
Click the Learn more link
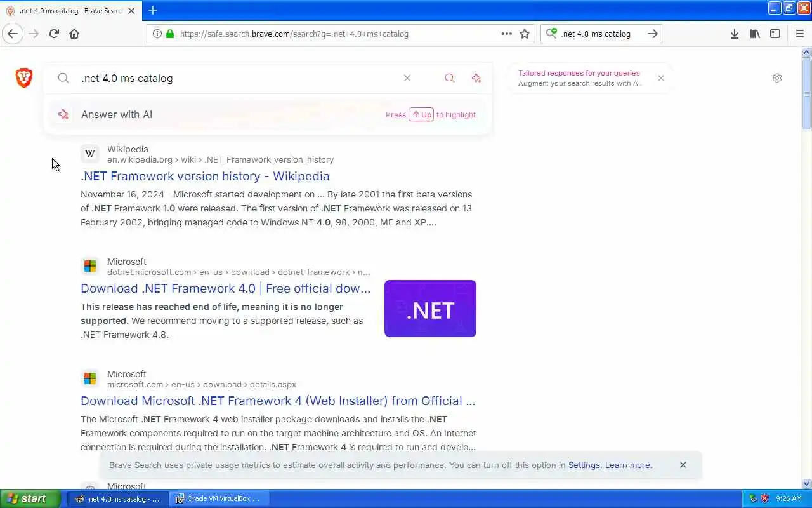tap(628, 465)
